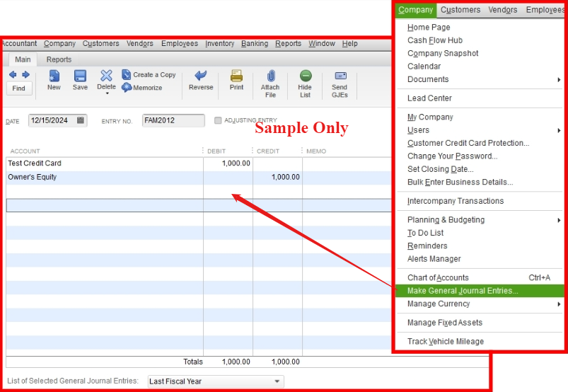
Task: Go to previous journal entry arrow
Action: tap(13, 74)
